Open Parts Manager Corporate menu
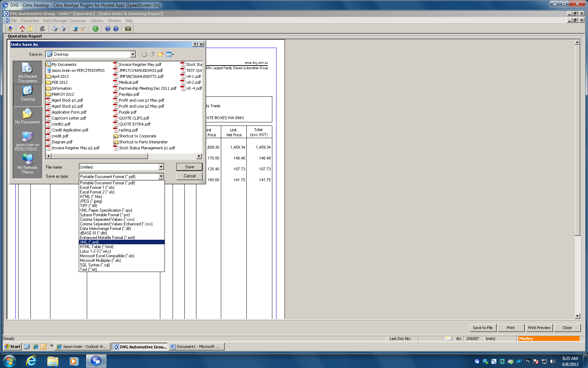Image resolution: width=588 pixels, height=368 pixels. (64, 21)
